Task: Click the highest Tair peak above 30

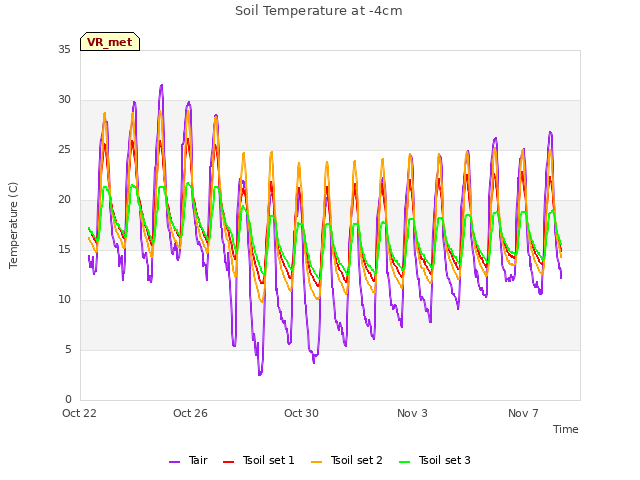Action: pyautogui.click(x=162, y=85)
